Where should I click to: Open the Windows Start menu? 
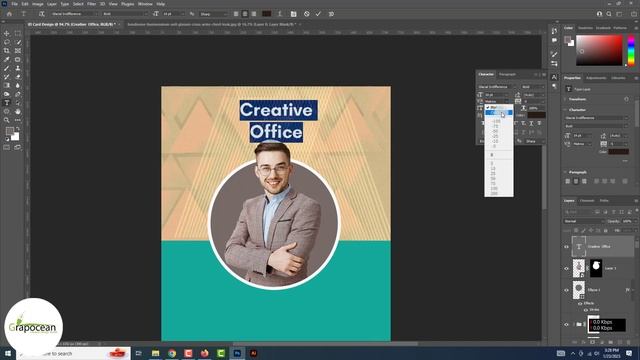click(x=8, y=353)
